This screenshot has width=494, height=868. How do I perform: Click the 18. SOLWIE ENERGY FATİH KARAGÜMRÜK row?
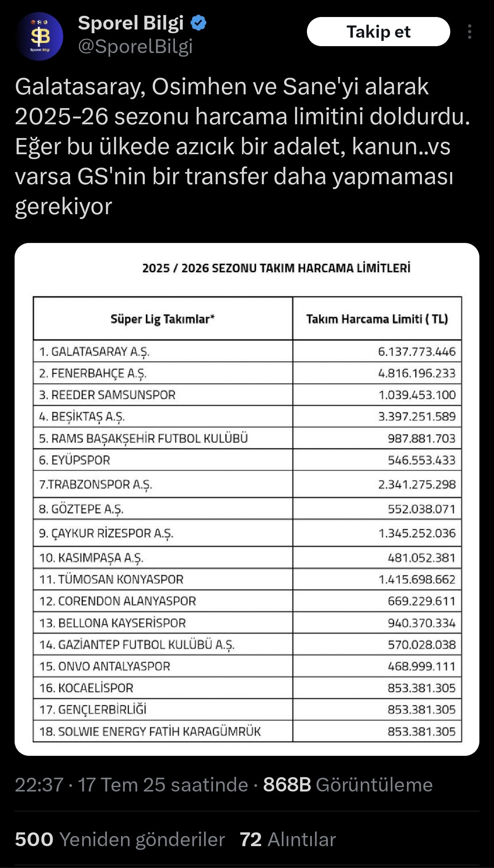tap(150, 732)
